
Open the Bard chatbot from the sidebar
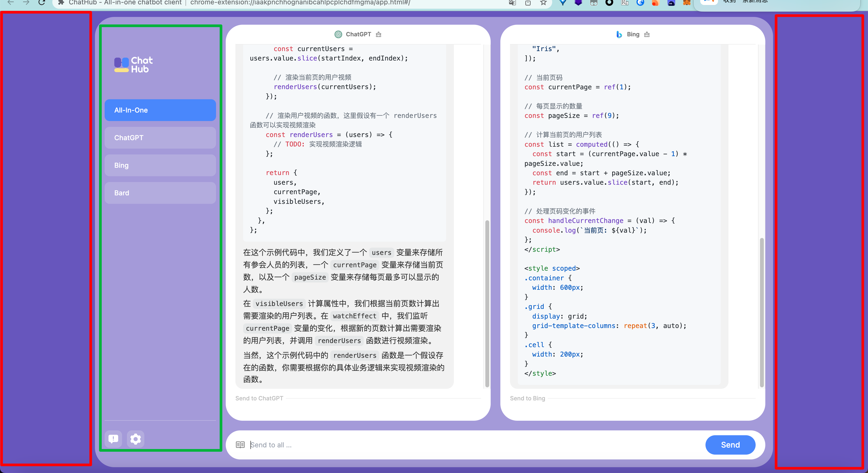[x=160, y=193]
